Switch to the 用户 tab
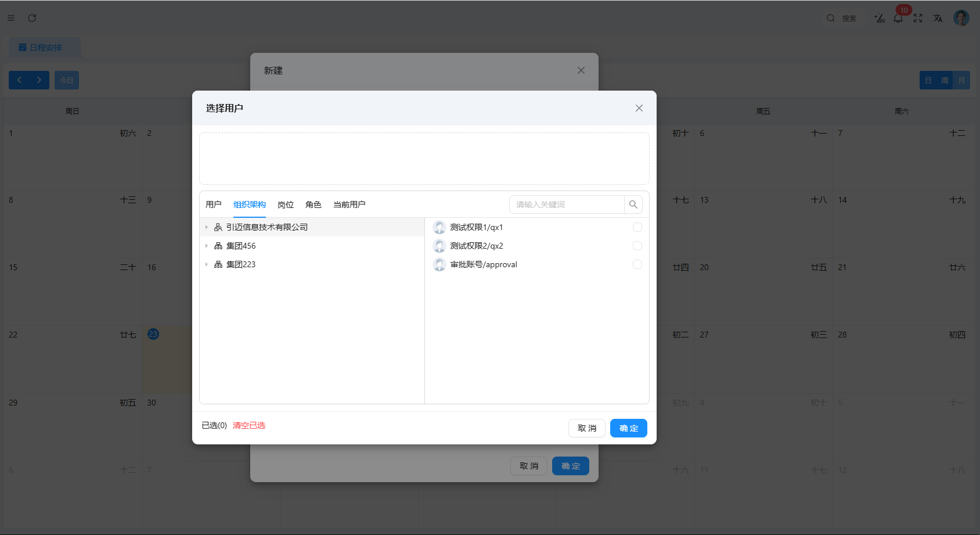 [x=214, y=204]
